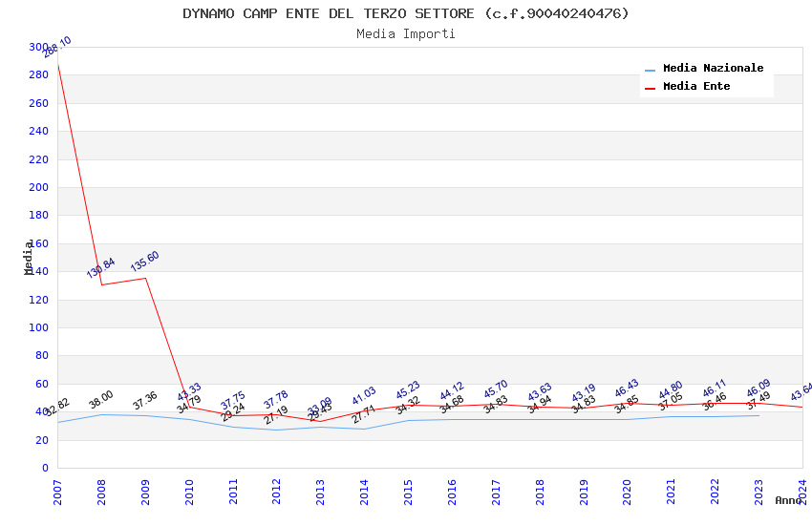This screenshot has width=812, height=525.
Task: Click the x-axis year 2013
Action: pyautogui.click(x=321, y=492)
